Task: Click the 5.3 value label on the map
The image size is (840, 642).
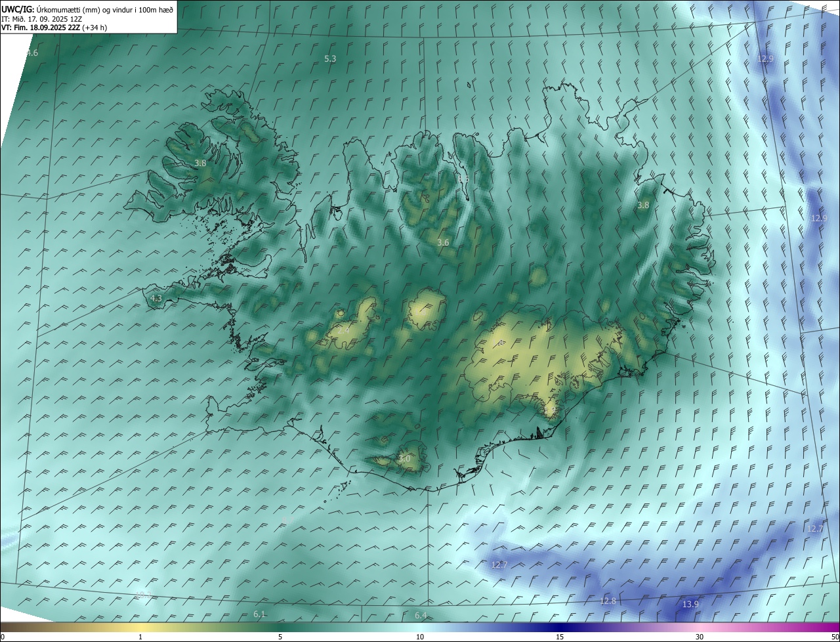Action: point(330,58)
